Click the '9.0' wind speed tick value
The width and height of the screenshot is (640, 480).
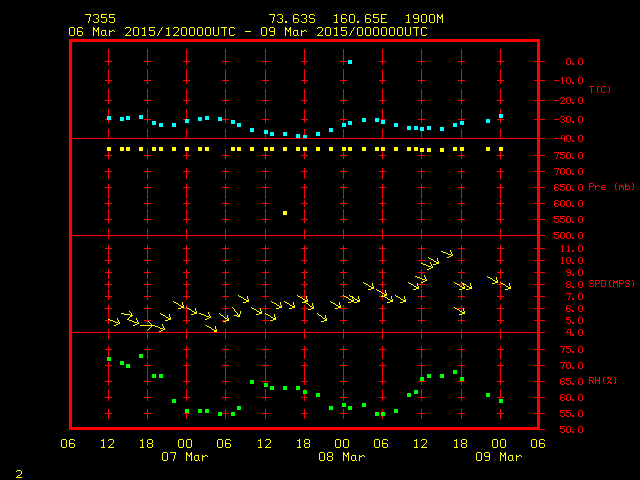click(x=574, y=273)
